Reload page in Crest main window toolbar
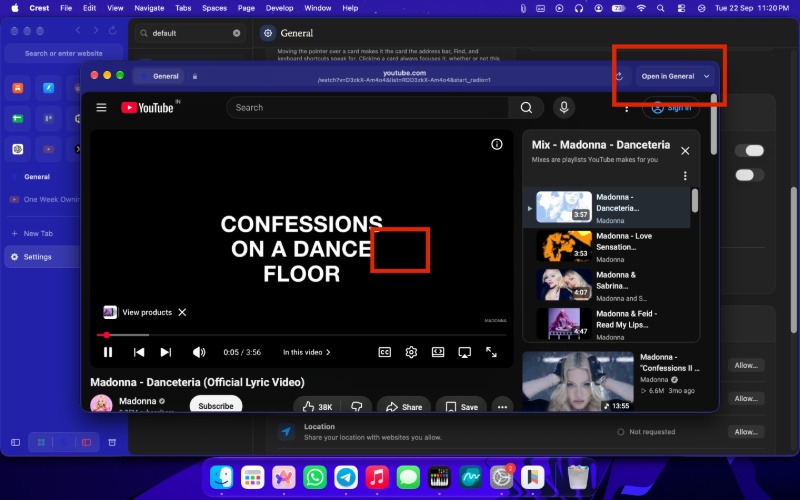The image size is (800, 500). 113,31
